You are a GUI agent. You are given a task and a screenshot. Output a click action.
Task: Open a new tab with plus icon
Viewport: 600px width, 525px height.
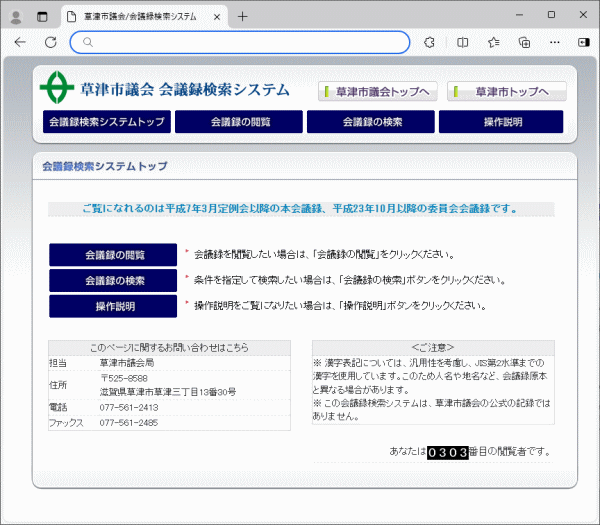(x=242, y=16)
